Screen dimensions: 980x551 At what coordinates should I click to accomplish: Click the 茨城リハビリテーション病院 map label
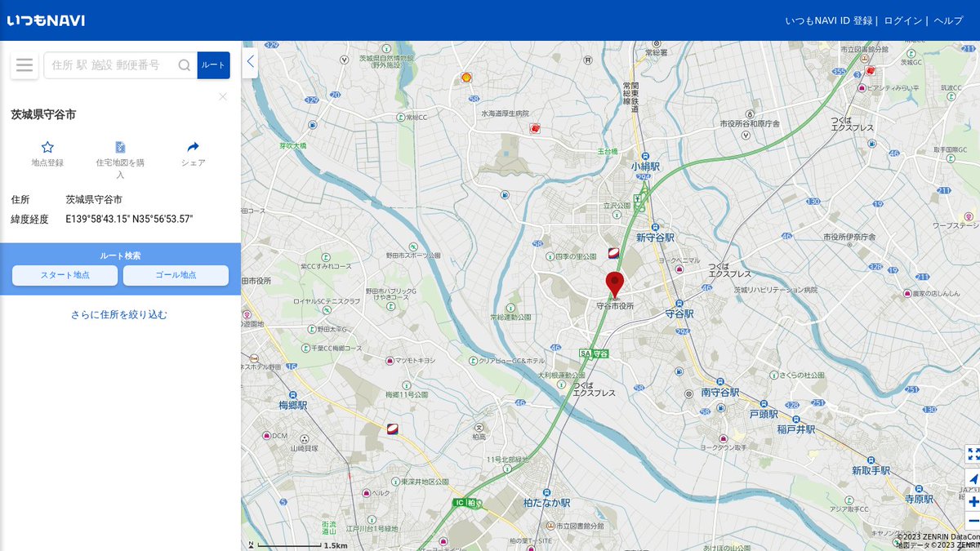pos(775,290)
